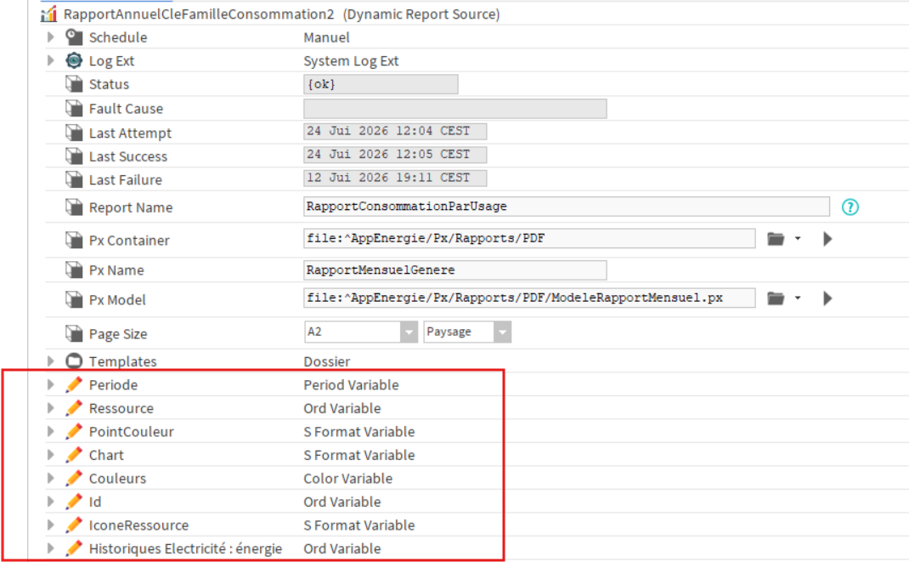Select the RapportAnnuelCleFamilleConsommation2 title
The width and height of the screenshot is (909, 562).
coord(199,14)
